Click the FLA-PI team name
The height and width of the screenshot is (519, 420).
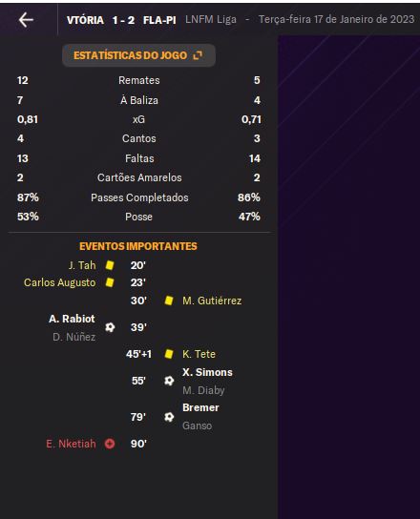pos(159,20)
